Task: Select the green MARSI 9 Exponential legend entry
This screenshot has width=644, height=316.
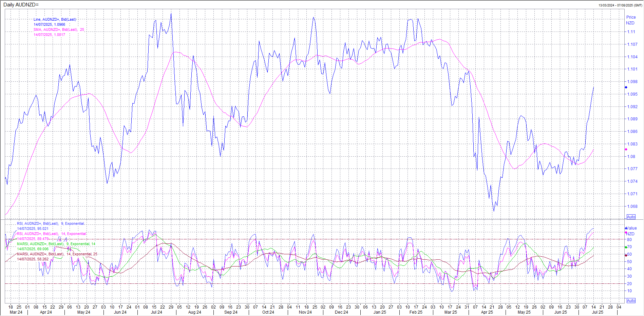Action: (56, 244)
